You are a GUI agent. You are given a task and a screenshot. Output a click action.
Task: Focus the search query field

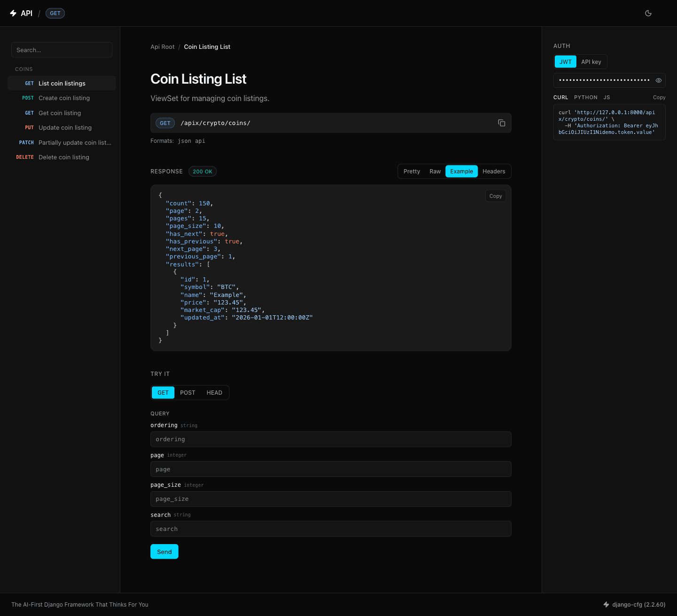coord(331,529)
